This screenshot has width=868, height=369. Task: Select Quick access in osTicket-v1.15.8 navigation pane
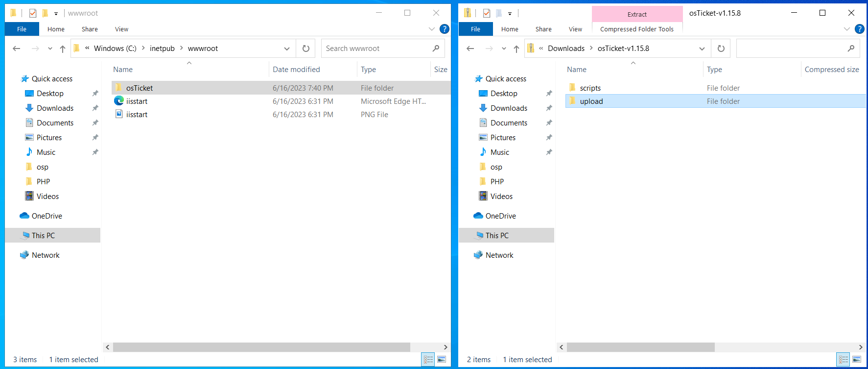click(x=506, y=78)
